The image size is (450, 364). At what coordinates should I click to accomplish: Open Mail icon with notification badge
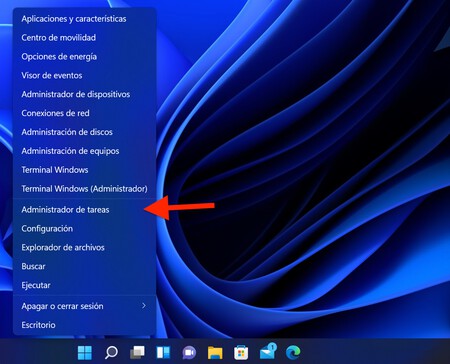tap(268, 351)
